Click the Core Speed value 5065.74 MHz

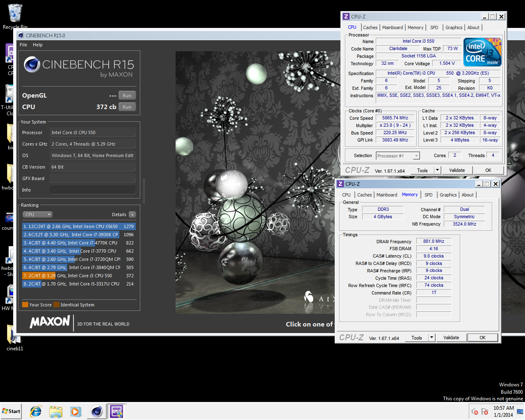(x=395, y=118)
